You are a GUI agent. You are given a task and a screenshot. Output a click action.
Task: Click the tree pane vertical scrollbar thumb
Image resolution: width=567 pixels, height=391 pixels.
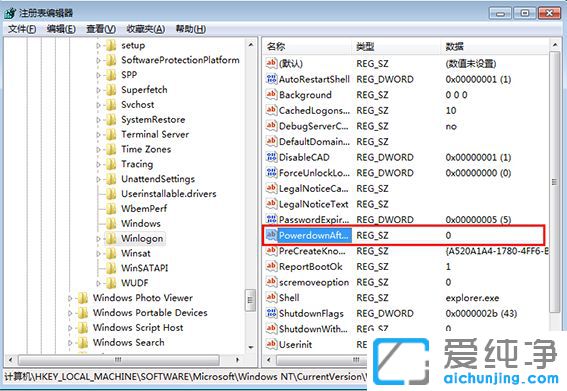coord(250,300)
